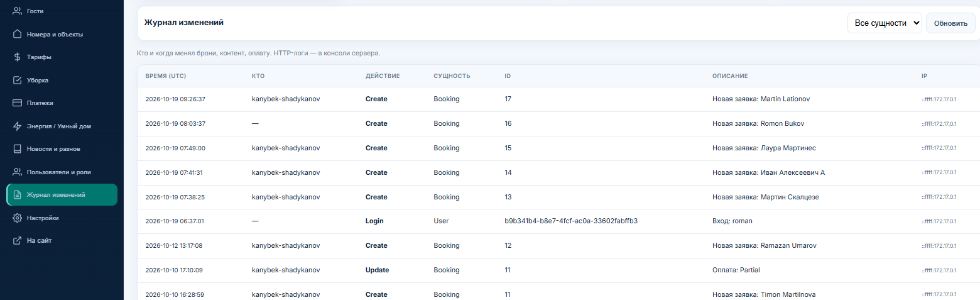
Task: Click the Время (UTC) column header
Action: point(165,76)
